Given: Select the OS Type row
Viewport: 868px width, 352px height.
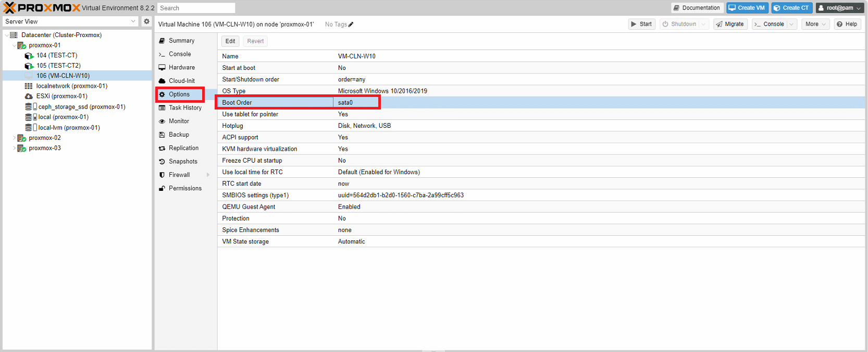Looking at the screenshot, I should click(541, 91).
